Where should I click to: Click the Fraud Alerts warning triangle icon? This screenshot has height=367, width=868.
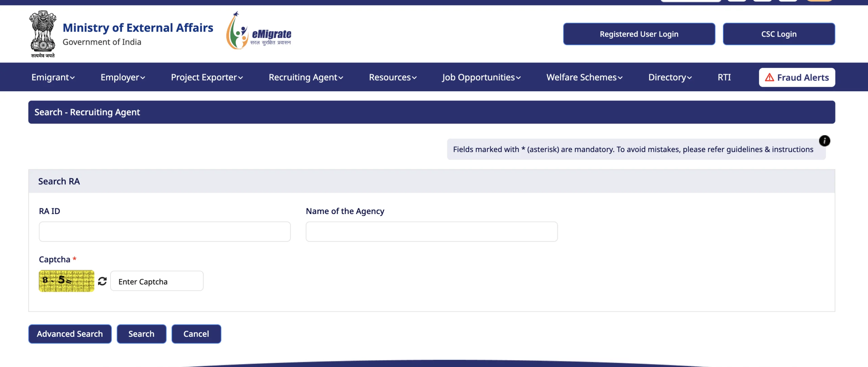[x=769, y=77]
